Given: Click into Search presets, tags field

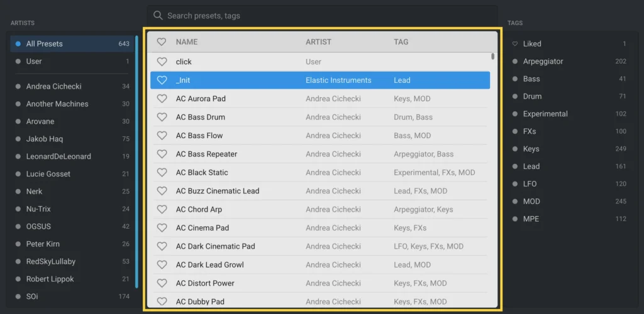Looking at the screenshot, I should [322, 16].
